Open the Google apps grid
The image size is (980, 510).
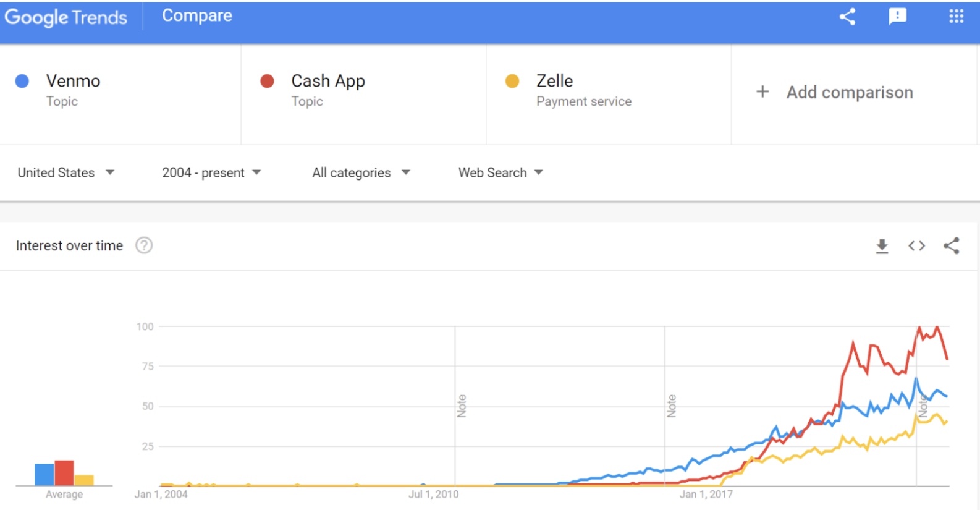click(x=956, y=17)
